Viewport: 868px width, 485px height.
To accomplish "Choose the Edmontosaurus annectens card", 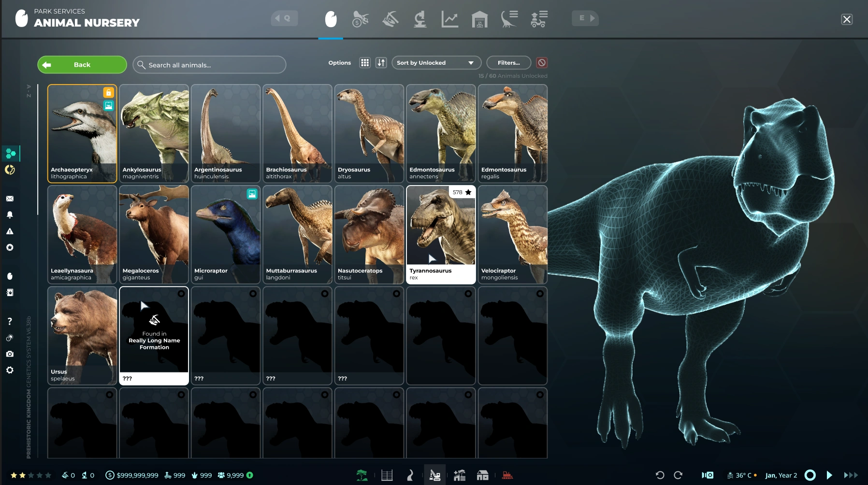I will (441, 134).
